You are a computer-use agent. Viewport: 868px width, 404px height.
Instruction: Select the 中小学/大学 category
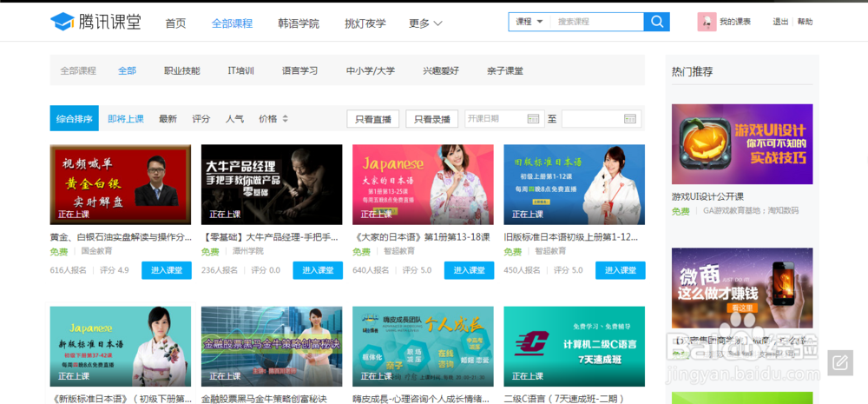point(371,71)
